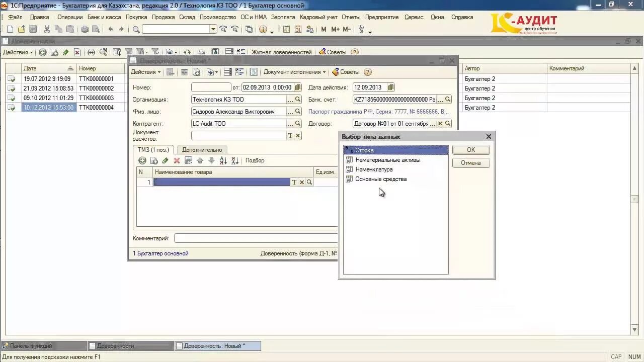Image resolution: width=644 pixels, height=362 pixels.
Task: Click Советы in Доверенность form toolbar
Action: [x=346, y=72]
